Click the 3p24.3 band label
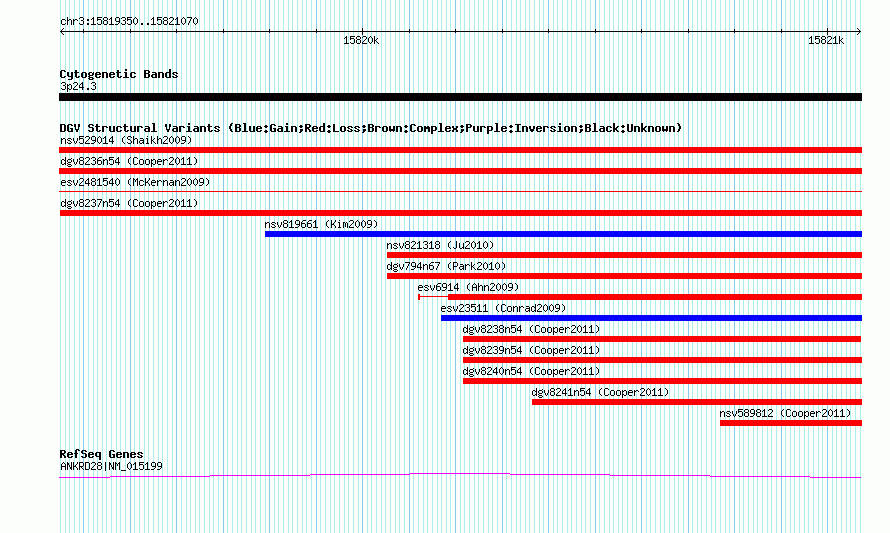Screen dimensions: 890x533 click(78, 86)
